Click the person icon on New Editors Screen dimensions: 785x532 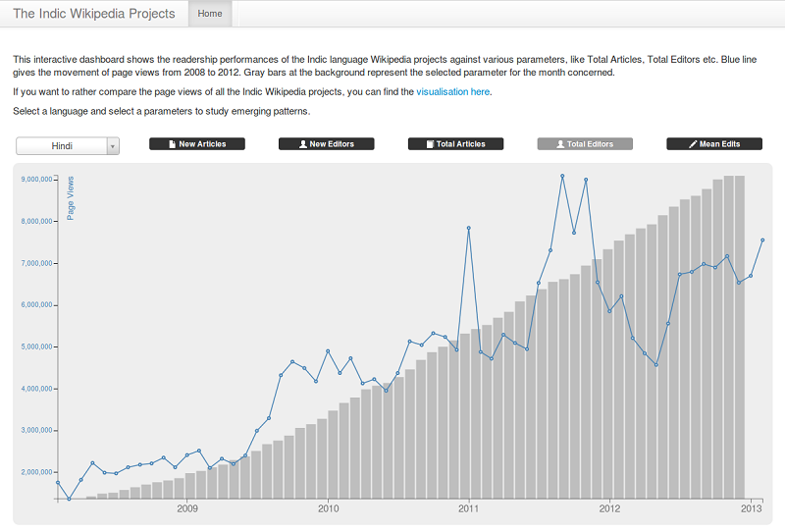pos(302,144)
